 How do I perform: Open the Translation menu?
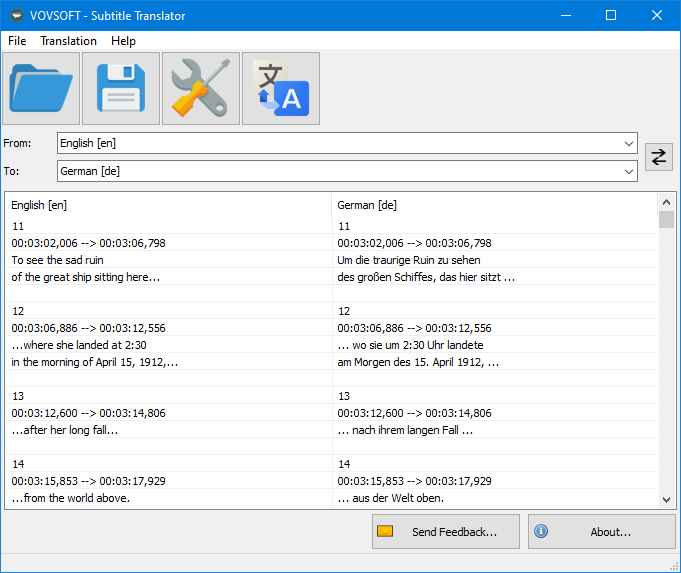coord(68,41)
